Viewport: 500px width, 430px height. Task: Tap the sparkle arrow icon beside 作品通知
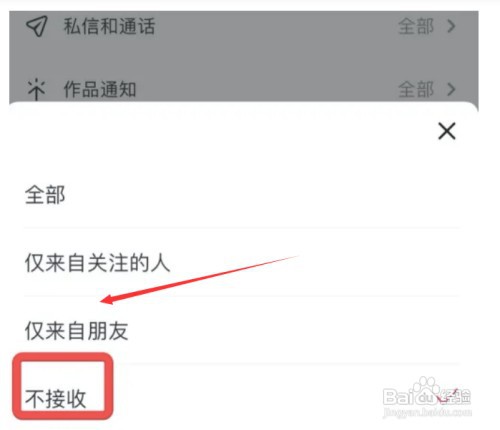click(x=36, y=89)
